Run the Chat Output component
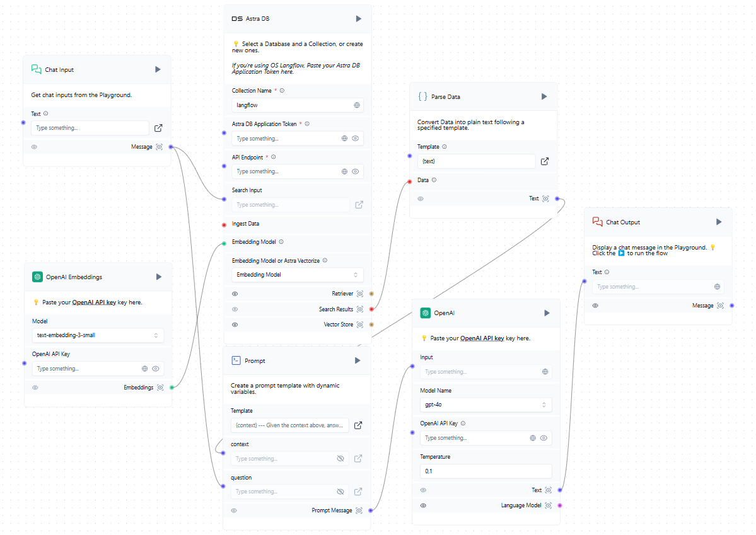Image resolution: width=756 pixels, height=535 pixels. [x=718, y=222]
